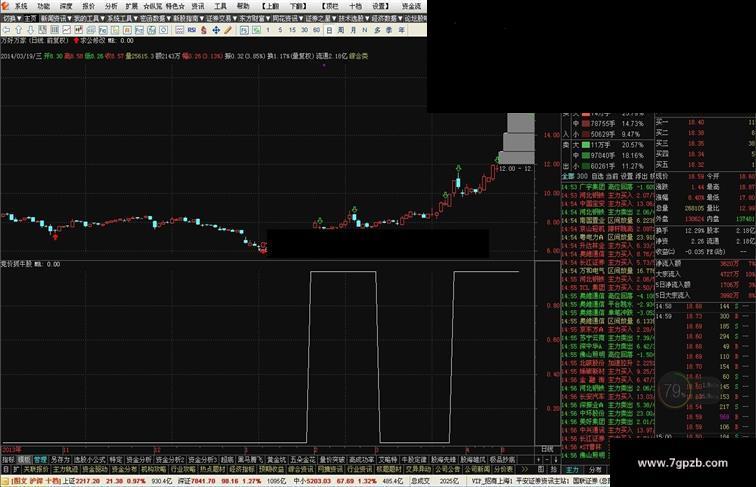
Task: Click the candlestick chart toolbar icon
Action: tap(79, 30)
